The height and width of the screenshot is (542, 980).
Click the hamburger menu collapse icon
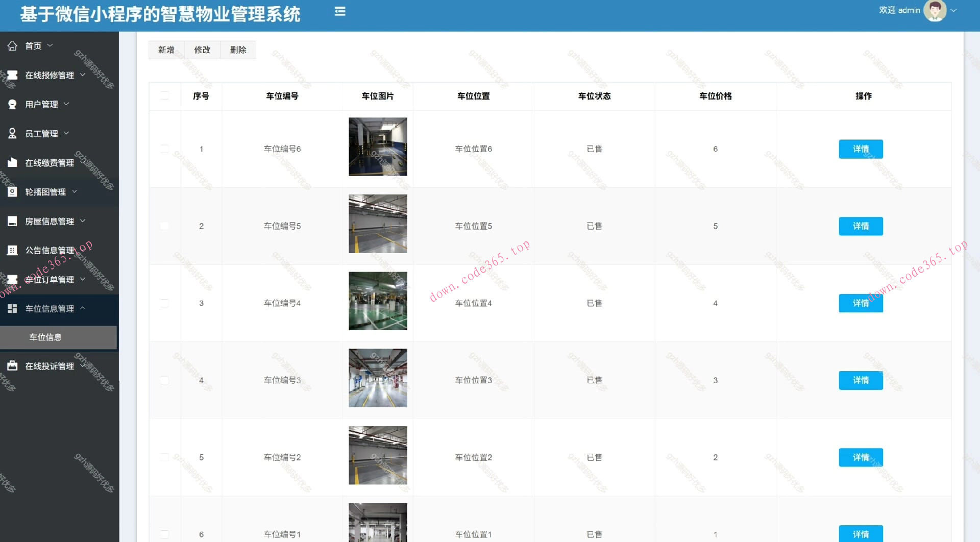pyautogui.click(x=340, y=12)
